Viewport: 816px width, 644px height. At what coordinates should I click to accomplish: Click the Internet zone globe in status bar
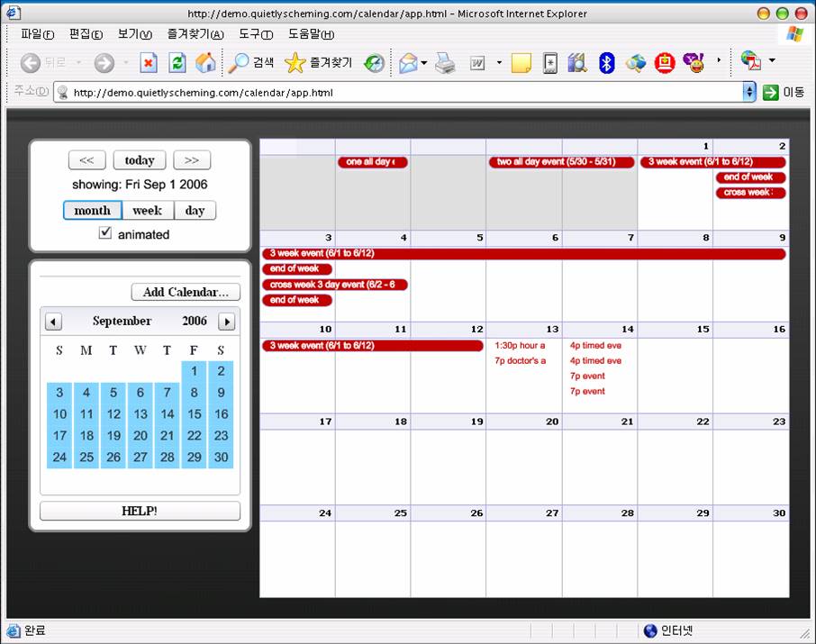coord(650,630)
